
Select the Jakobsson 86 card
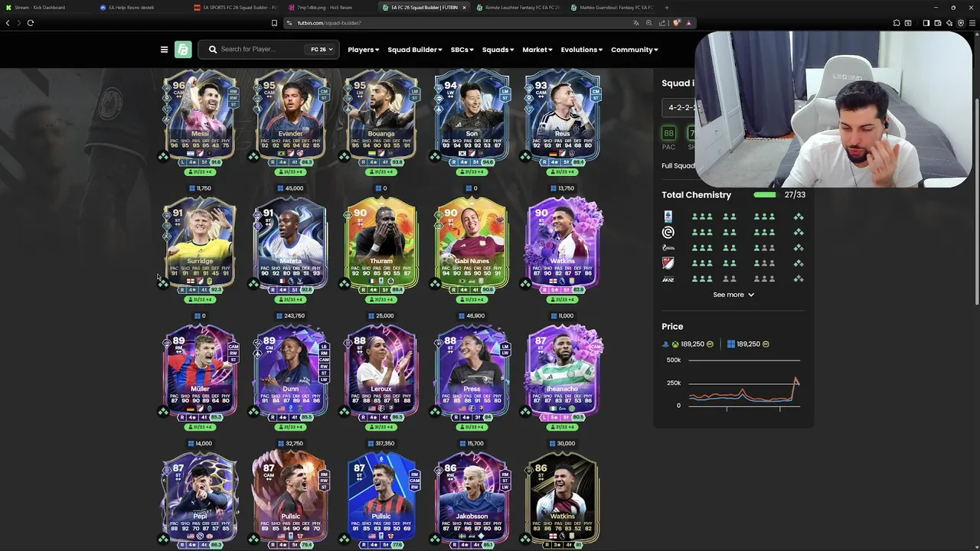coord(472,499)
